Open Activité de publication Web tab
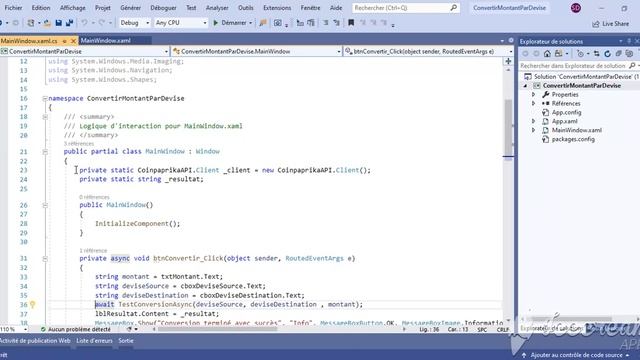640x360 pixels. [35, 340]
